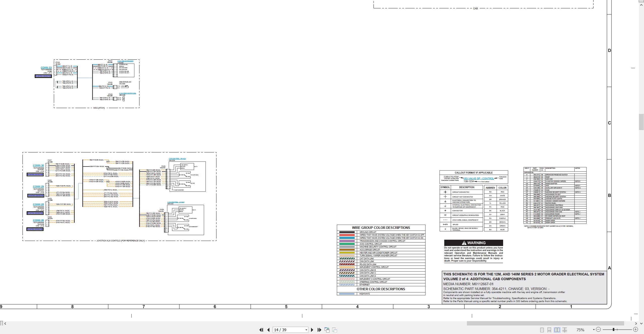The height and width of the screenshot is (334, 644).
Task: Click the WARNING banner
Action: (473, 243)
